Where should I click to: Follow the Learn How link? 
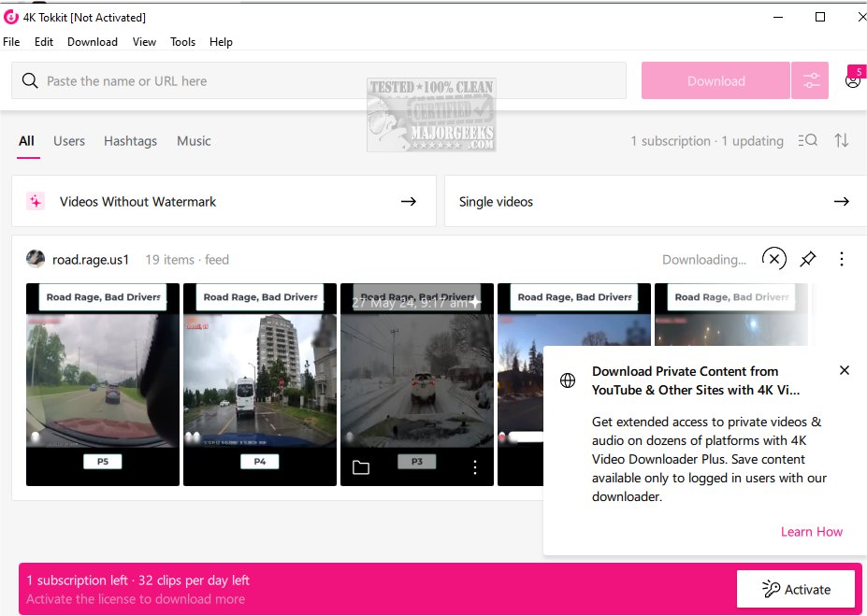coord(812,532)
